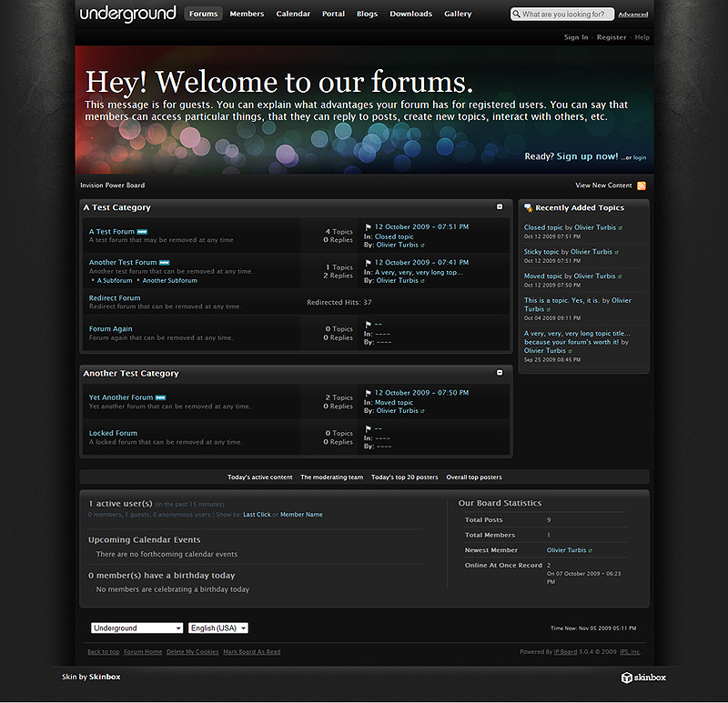728x703 pixels.
Task: Open the Underground skin selector dropdown
Action: [136, 628]
